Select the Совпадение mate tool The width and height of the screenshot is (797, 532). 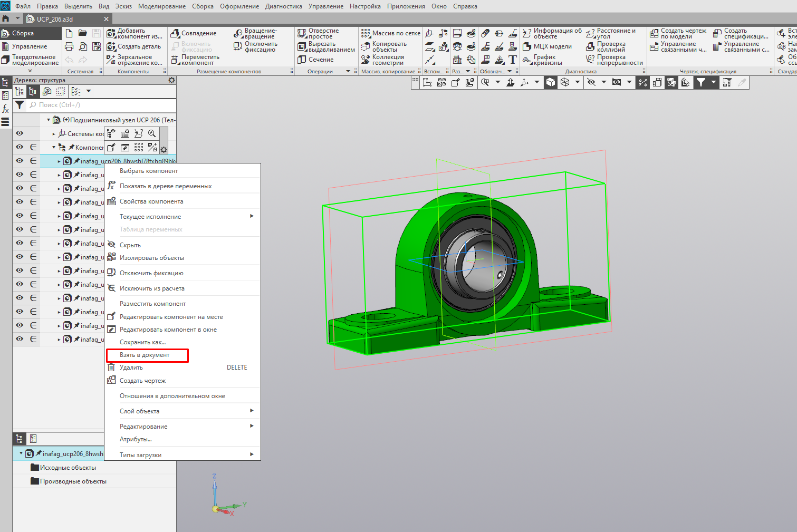pos(194,33)
